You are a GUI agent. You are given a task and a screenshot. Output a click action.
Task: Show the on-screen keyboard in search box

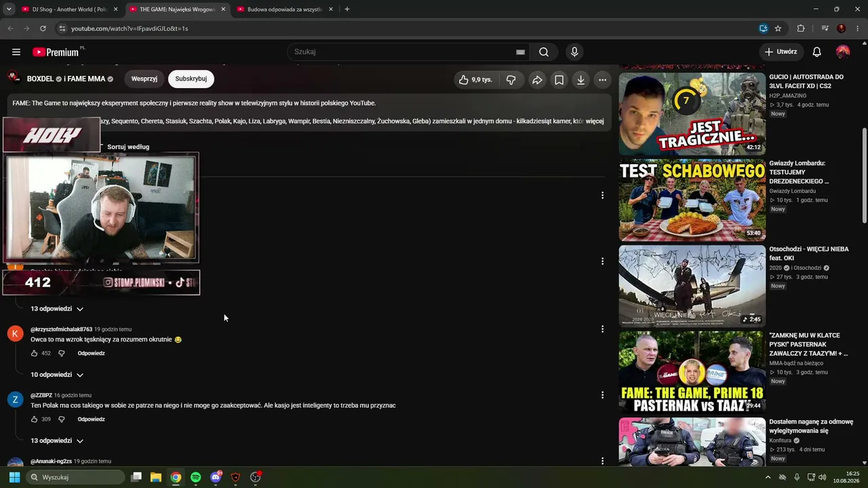point(520,52)
